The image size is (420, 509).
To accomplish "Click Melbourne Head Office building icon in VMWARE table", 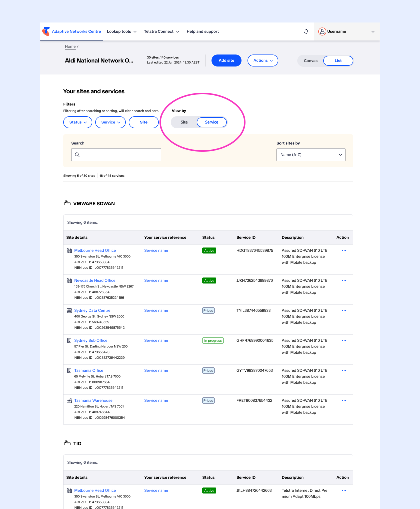I will (x=69, y=250).
